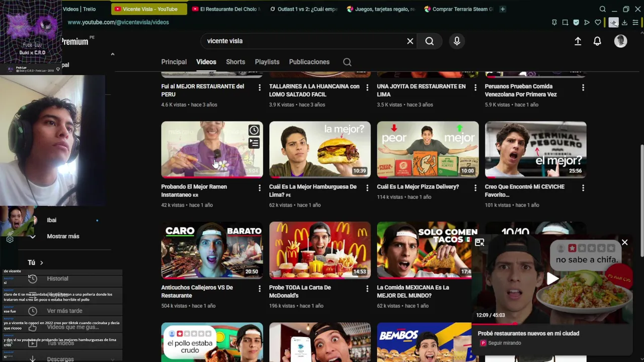Open the account avatar menu
644x362 pixels.
point(620,41)
